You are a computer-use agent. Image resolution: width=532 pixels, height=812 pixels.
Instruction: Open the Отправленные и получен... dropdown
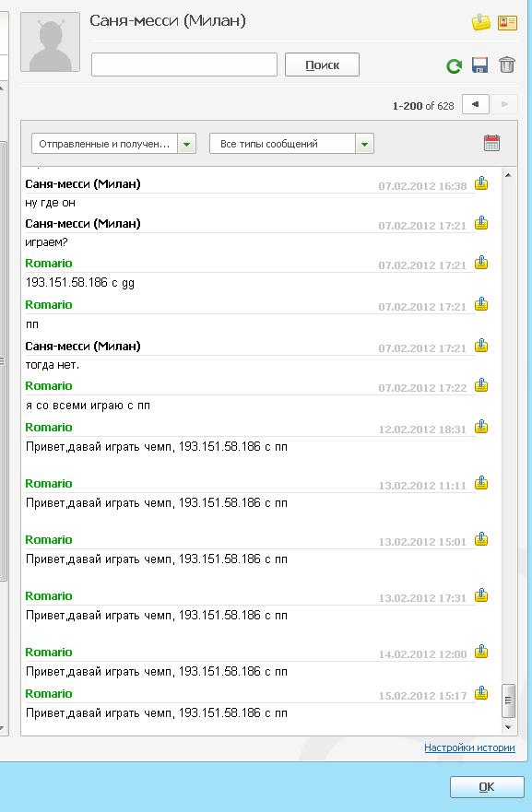[113, 144]
